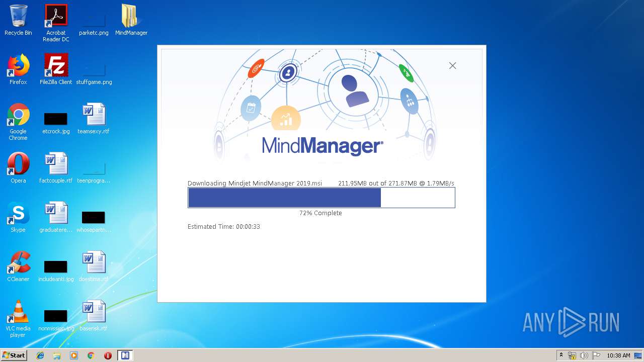Click the Show desktop button
Viewport: 644px width, 362px height.
click(638, 355)
